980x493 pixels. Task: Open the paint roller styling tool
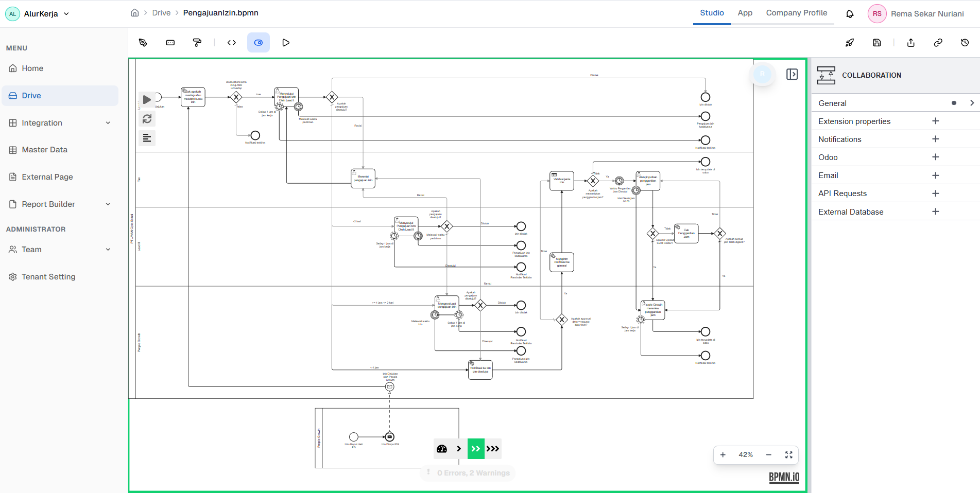[197, 42]
